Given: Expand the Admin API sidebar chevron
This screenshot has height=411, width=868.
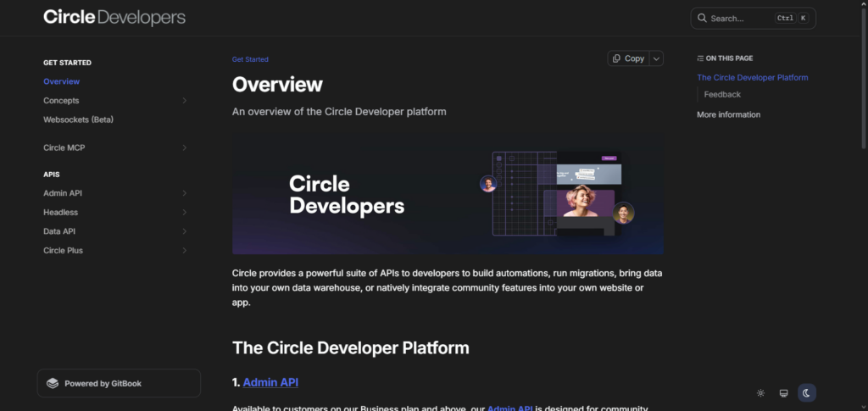Looking at the screenshot, I should 184,193.
